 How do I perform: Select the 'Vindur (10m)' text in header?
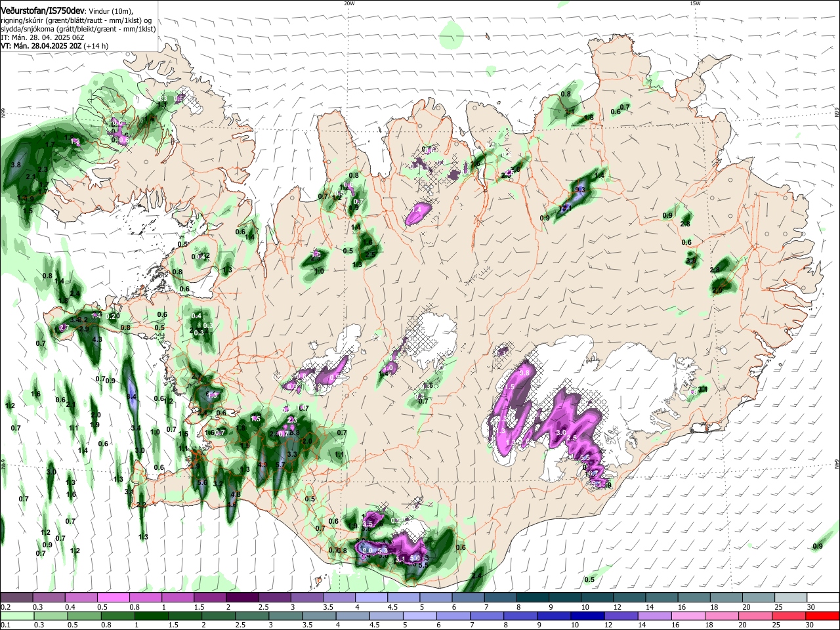110,12
